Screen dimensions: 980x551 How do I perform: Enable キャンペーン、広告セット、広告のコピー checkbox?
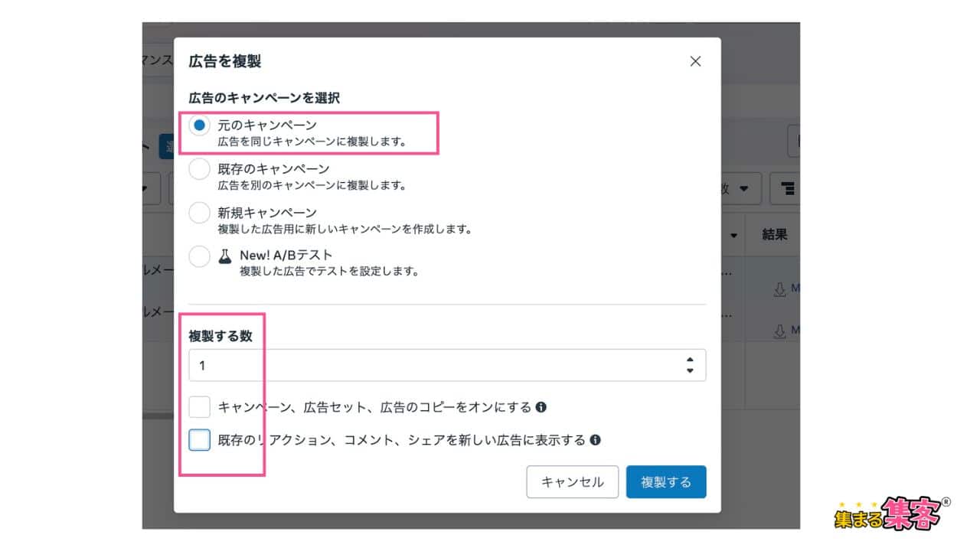tap(199, 407)
